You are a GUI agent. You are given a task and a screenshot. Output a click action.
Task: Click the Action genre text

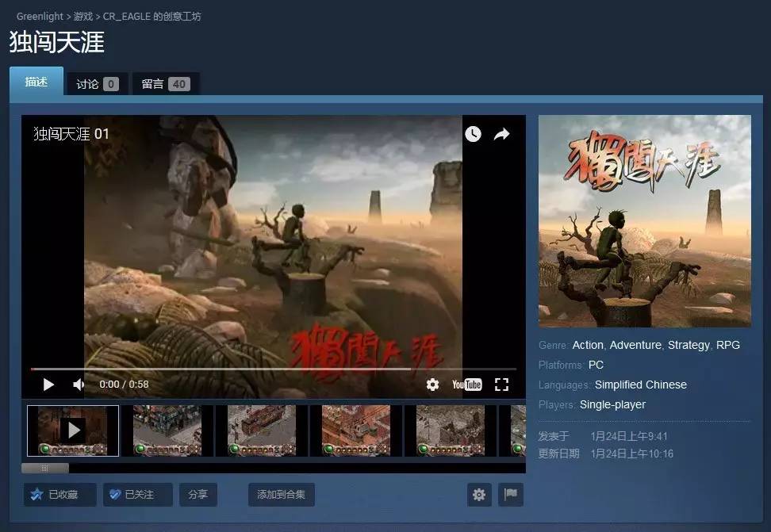588,345
